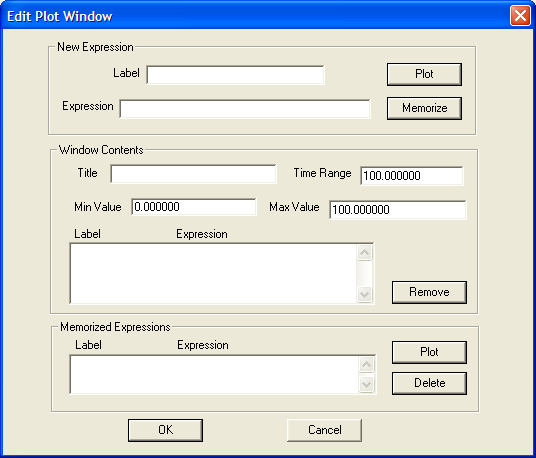Focus the Title input field

tap(193, 174)
